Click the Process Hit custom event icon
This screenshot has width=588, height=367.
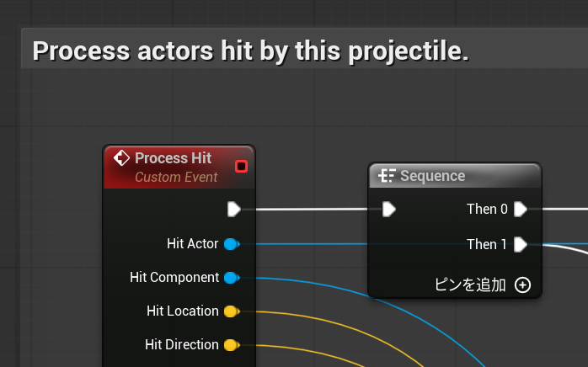tap(121, 158)
